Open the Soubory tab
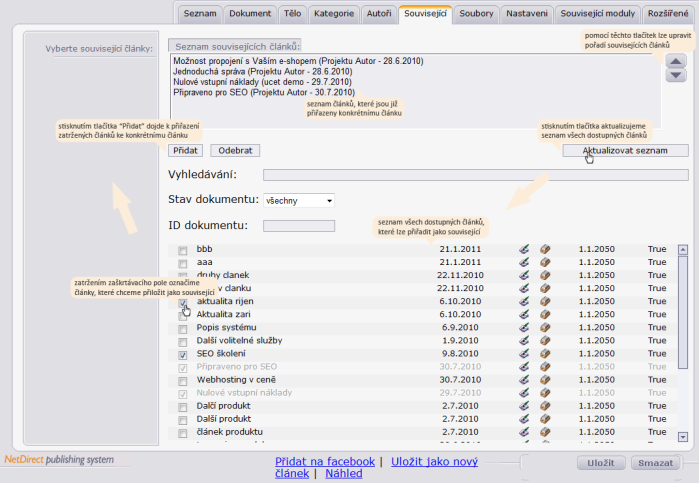 [476, 13]
